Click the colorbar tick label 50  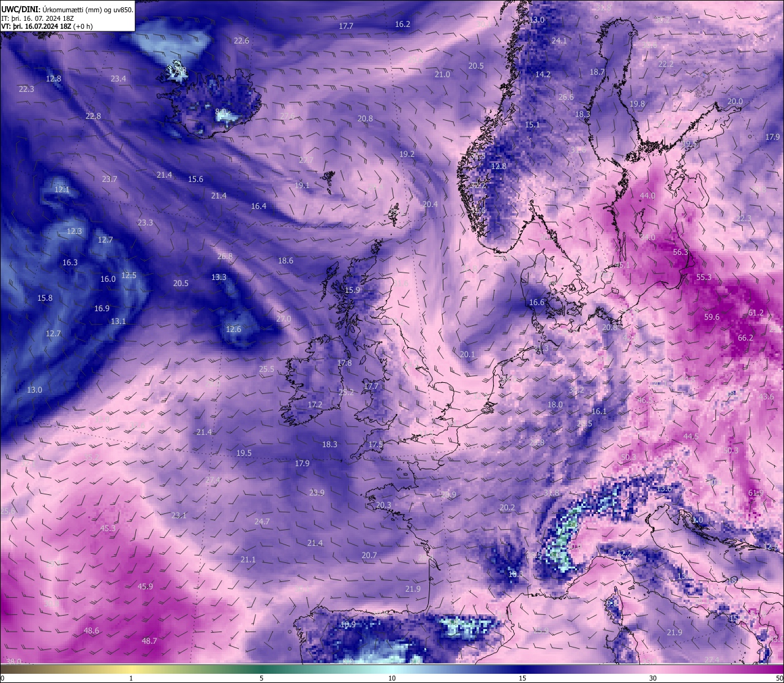[779, 678]
